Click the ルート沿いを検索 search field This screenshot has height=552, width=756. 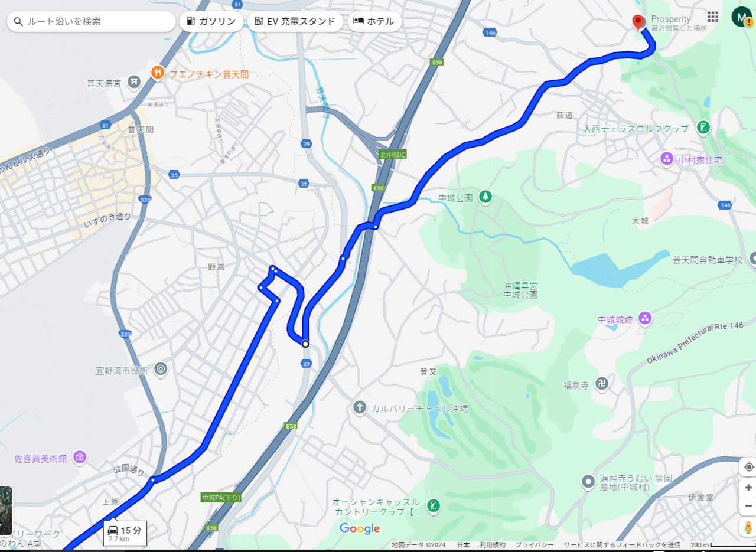(92, 21)
